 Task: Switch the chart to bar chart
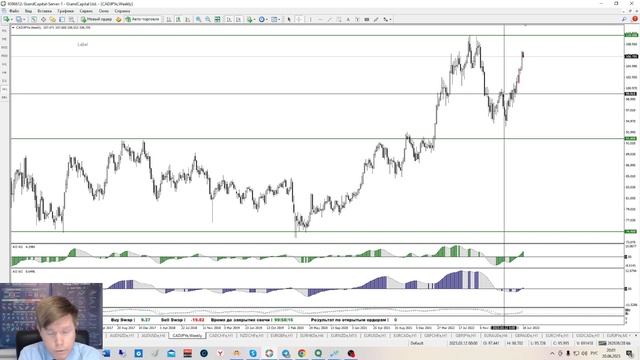click(169, 19)
